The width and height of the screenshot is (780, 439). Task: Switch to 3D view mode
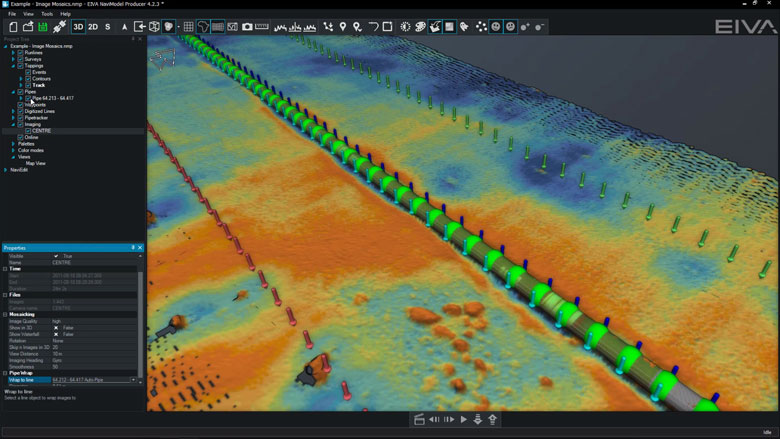pos(78,27)
